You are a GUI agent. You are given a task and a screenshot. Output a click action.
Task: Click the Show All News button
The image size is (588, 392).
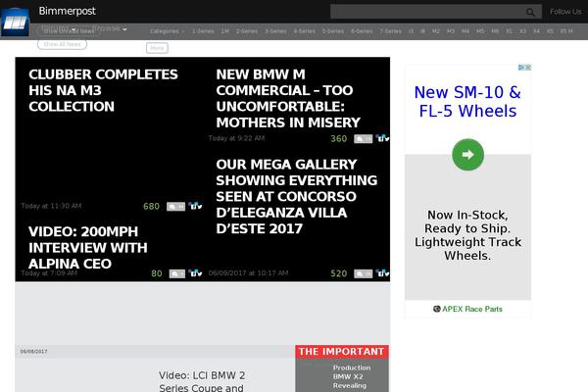[63, 44]
